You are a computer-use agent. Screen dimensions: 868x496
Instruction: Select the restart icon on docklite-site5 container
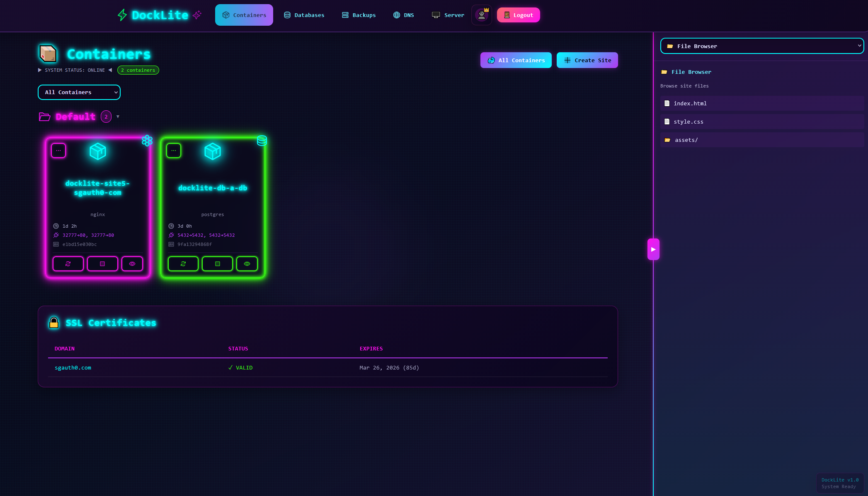(68, 264)
